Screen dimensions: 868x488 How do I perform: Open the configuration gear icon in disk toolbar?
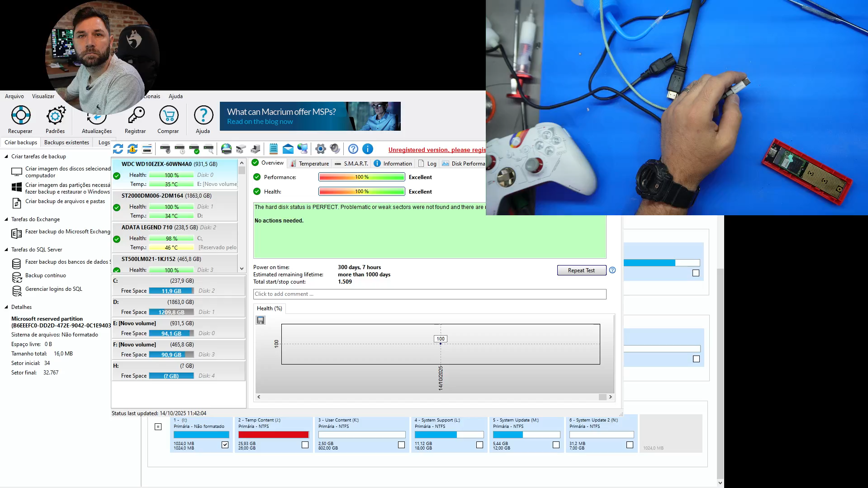[x=321, y=149]
